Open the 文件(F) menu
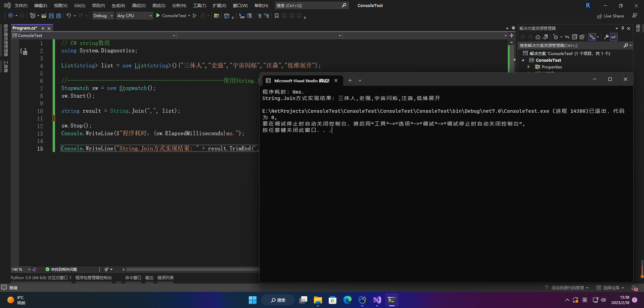 (21, 6)
